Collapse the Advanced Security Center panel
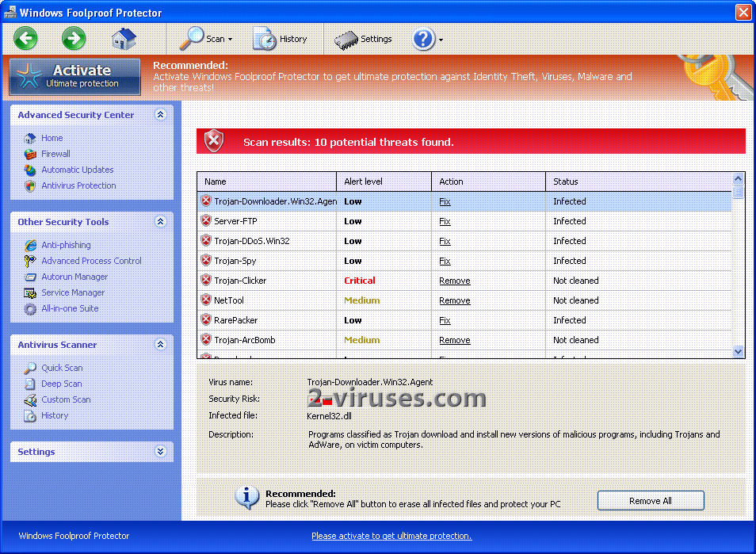 point(161,115)
